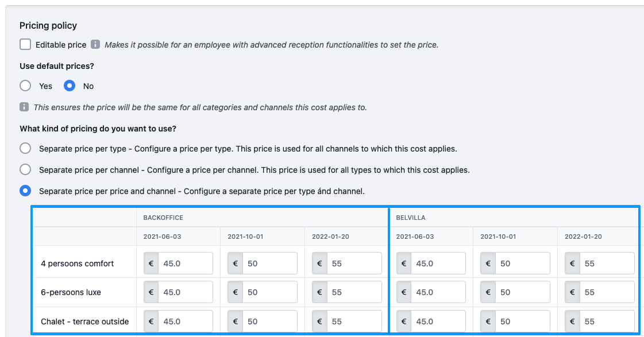Image resolution: width=644 pixels, height=337 pixels.
Task: Select No for use default prices
Action: [70, 86]
